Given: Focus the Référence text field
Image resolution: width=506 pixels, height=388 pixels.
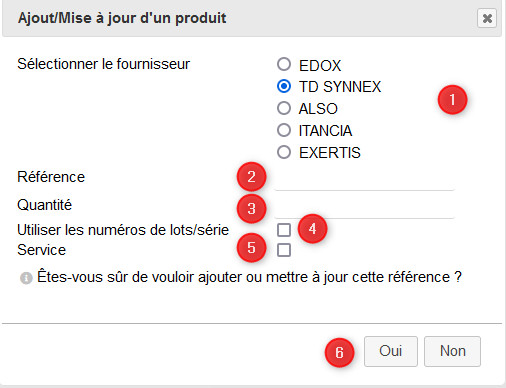Looking at the screenshot, I should coord(364,178).
